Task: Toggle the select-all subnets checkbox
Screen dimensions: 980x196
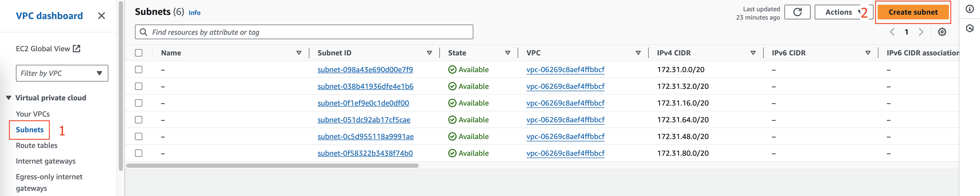Action: click(139, 53)
